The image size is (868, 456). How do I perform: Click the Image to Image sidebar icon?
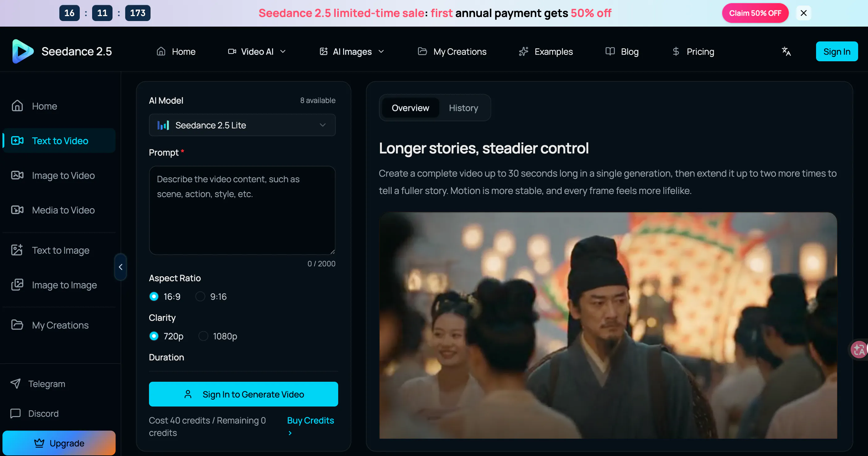coord(17,285)
